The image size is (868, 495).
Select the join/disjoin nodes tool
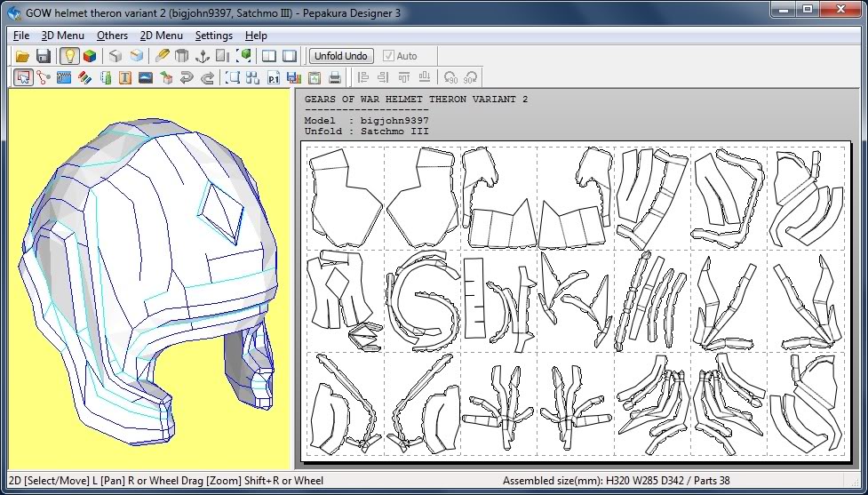[x=44, y=77]
